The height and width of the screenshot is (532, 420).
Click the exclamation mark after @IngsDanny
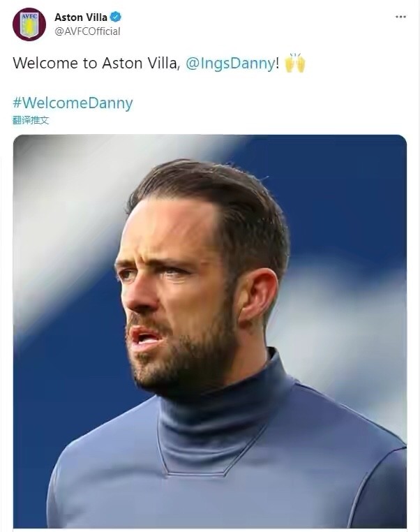point(278,63)
